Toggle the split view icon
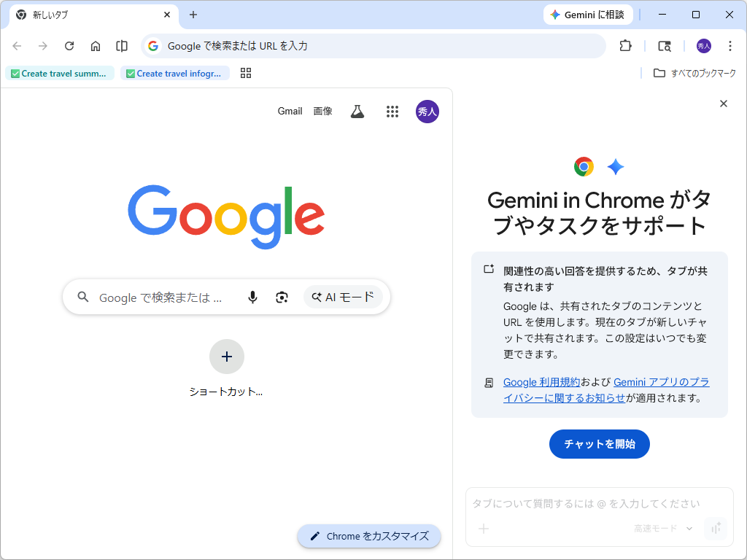Image resolution: width=747 pixels, height=560 pixels. point(122,46)
